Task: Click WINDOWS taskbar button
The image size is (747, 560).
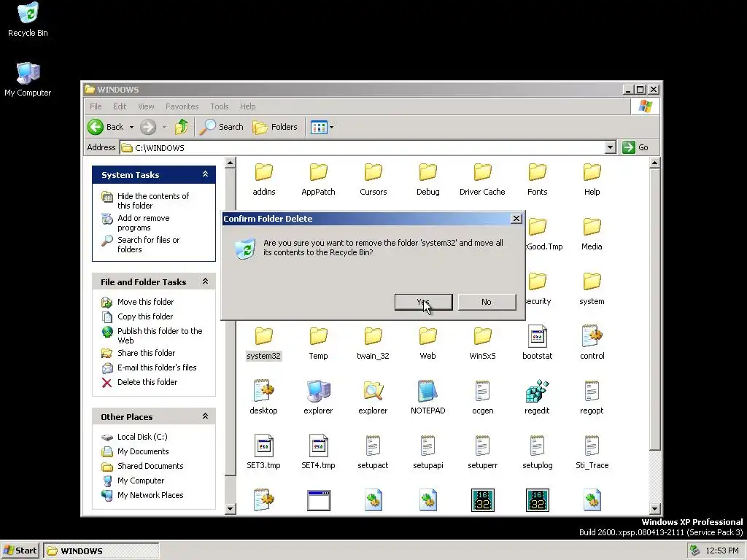Action: (x=101, y=551)
